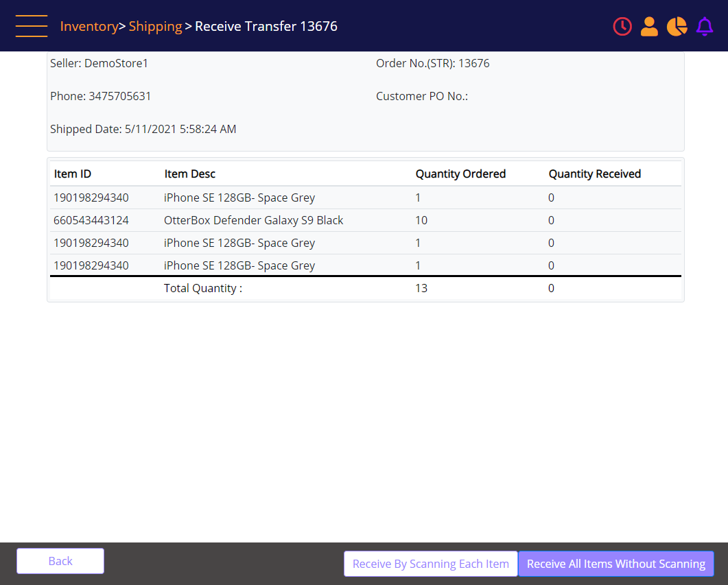This screenshot has width=728, height=585.
Task: Open the hamburger navigation menu
Action: (32, 26)
